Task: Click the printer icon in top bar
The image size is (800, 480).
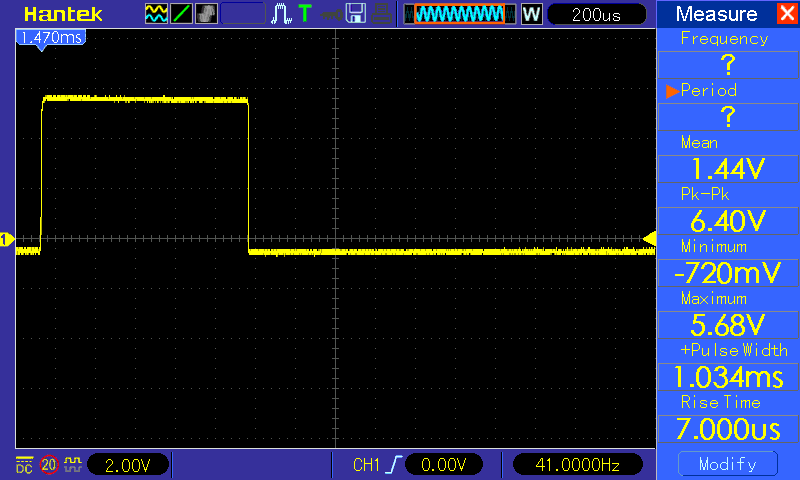Action: tap(380, 14)
